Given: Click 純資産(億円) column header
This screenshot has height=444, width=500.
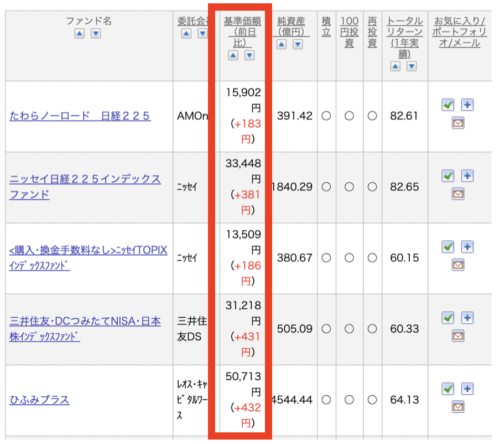Looking at the screenshot, I should coord(291,26).
